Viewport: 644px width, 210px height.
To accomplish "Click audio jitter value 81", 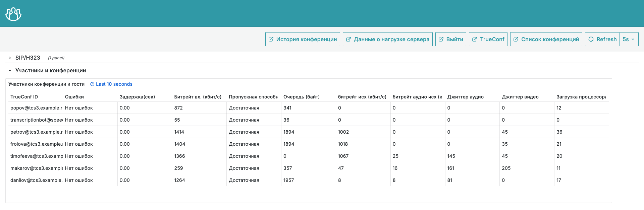I will point(450,180).
